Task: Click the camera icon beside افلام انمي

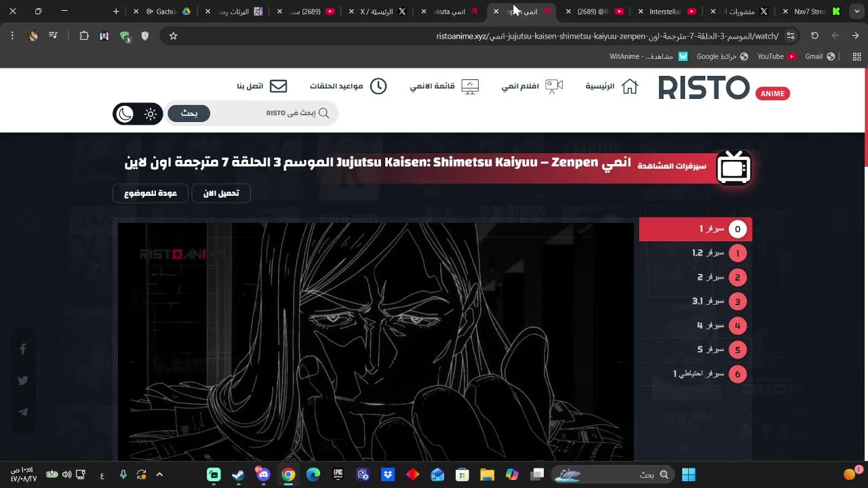Action: click(x=554, y=86)
